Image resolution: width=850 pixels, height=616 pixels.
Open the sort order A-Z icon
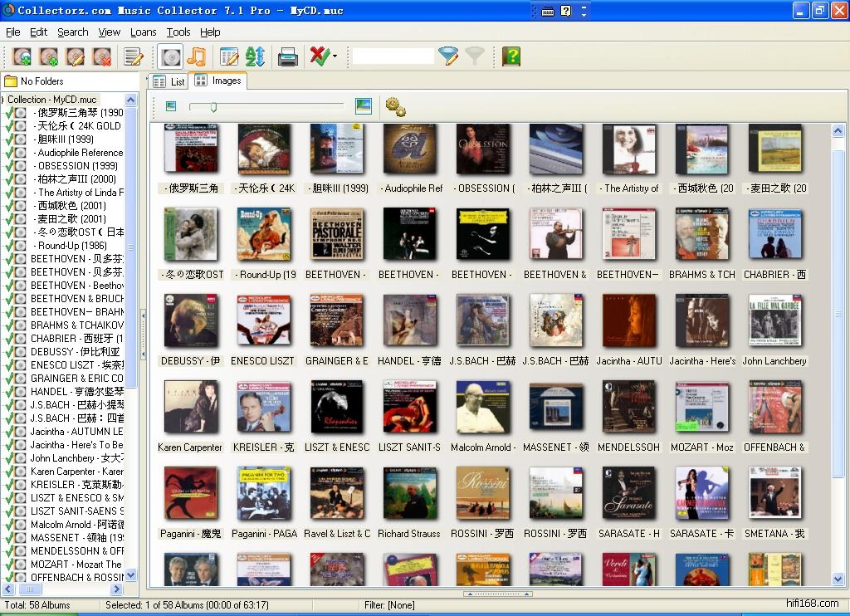(x=255, y=56)
